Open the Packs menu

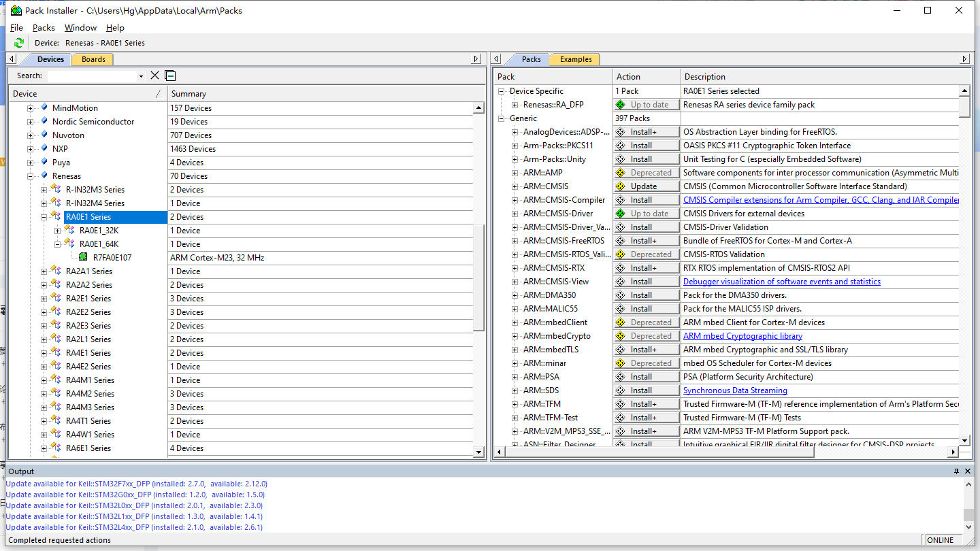coord(44,28)
